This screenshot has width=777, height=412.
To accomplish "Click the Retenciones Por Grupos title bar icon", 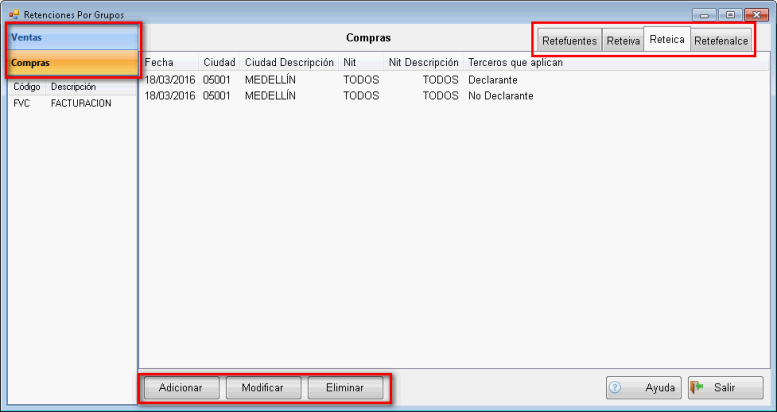I will (13, 13).
